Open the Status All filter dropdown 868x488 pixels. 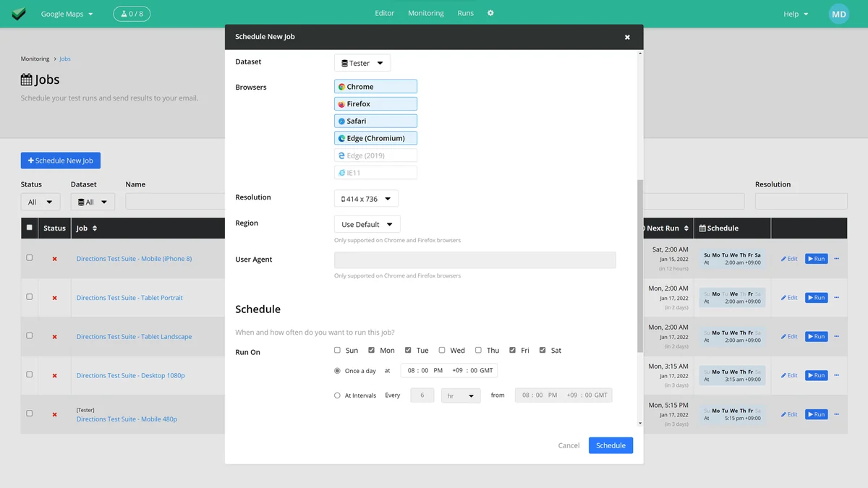pyautogui.click(x=41, y=202)
